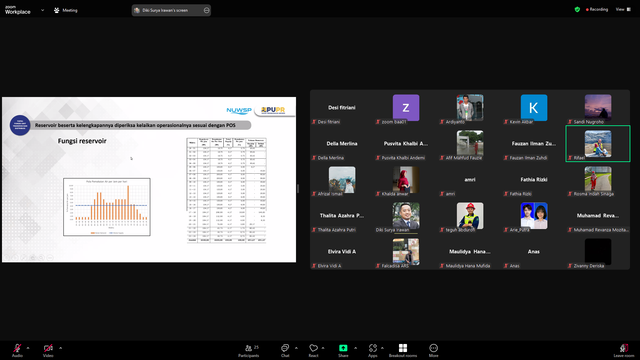The height and width of the screenshot is (360, 640).
Task: Select the purple Z zoom baa01 tile
Action: coord(406,108)
